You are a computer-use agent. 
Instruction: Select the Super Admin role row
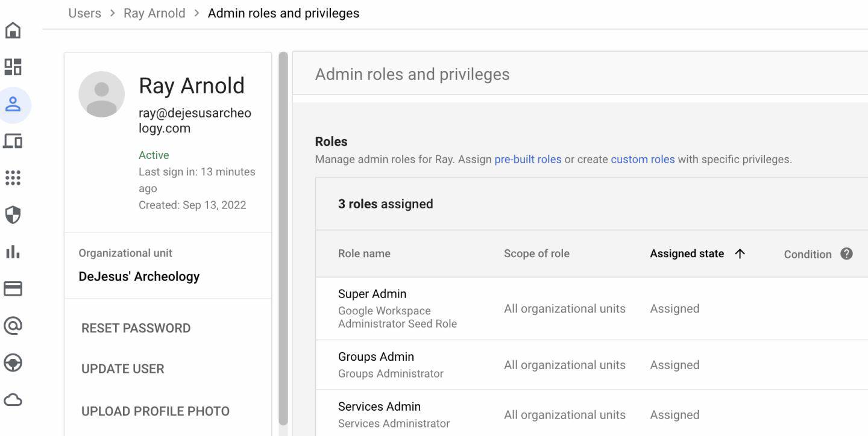[372, 294]
